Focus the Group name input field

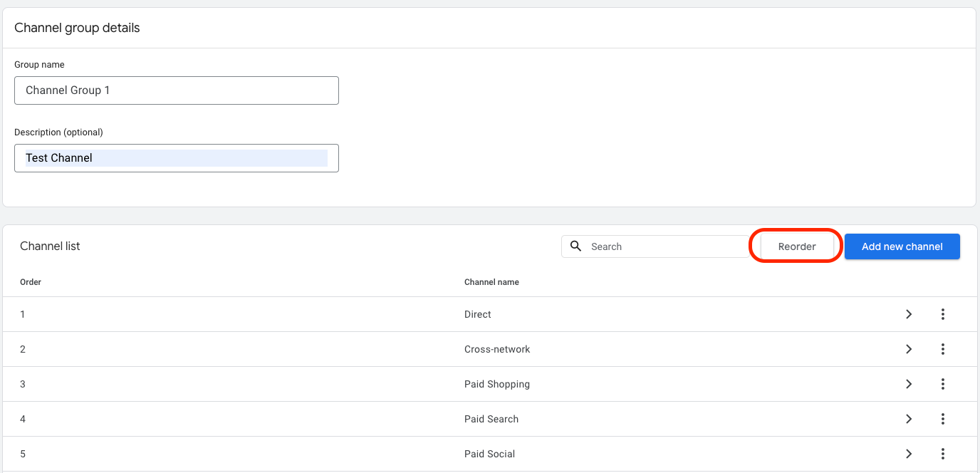(177, 90)
